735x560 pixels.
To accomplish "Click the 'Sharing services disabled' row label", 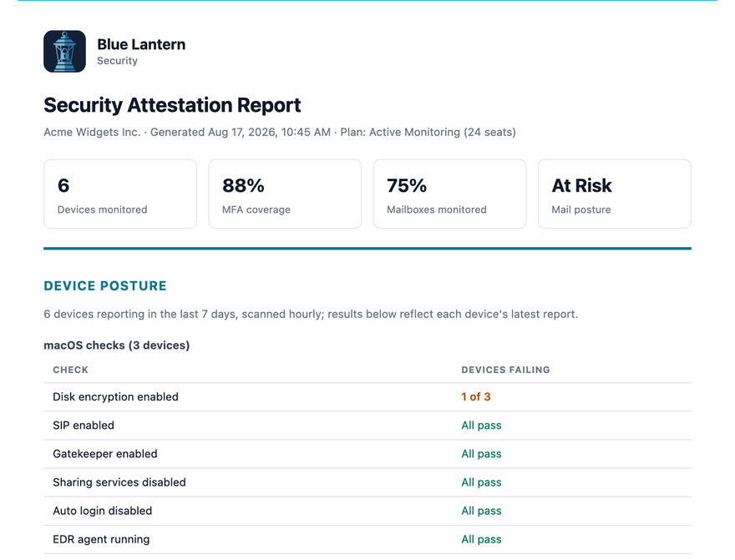I will pyautogui.click(x=119, y=482).
